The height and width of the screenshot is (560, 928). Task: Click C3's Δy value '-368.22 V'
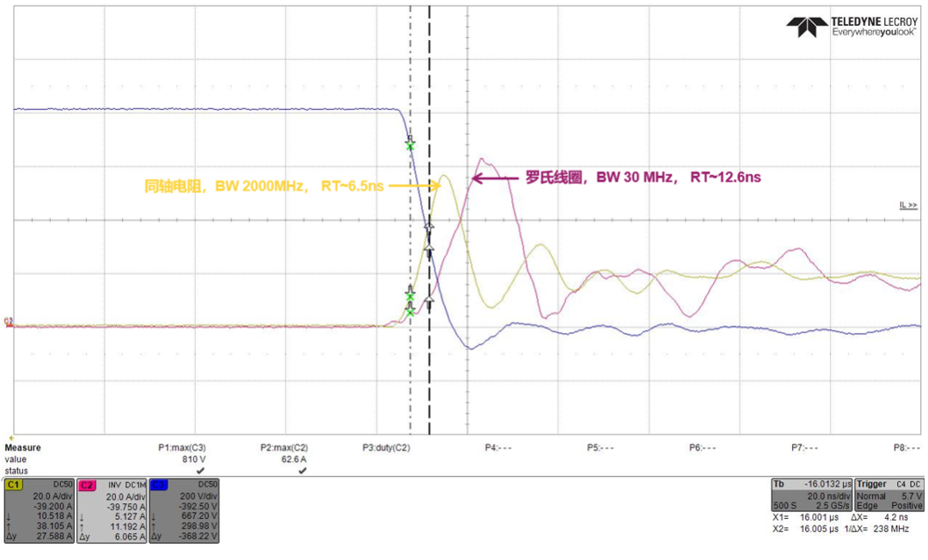198,536
